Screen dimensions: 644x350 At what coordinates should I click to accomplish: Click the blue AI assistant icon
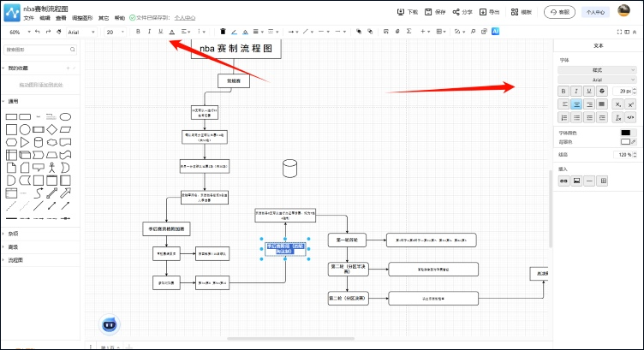(x=496, y=32)
